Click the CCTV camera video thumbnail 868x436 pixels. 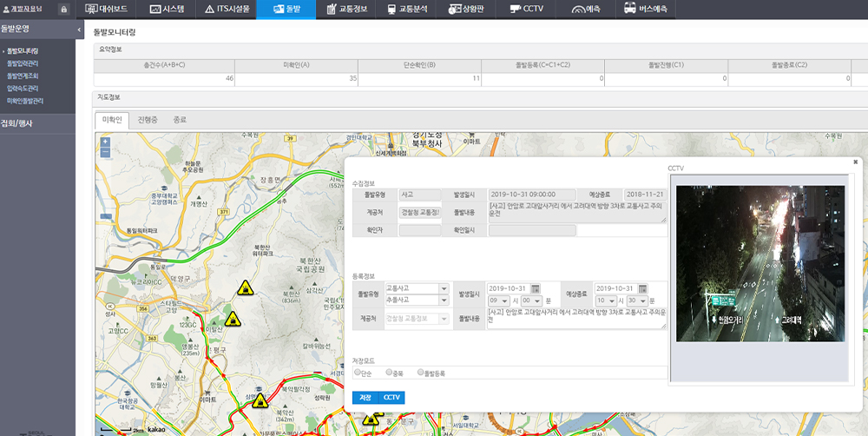[x=759, y=263]
